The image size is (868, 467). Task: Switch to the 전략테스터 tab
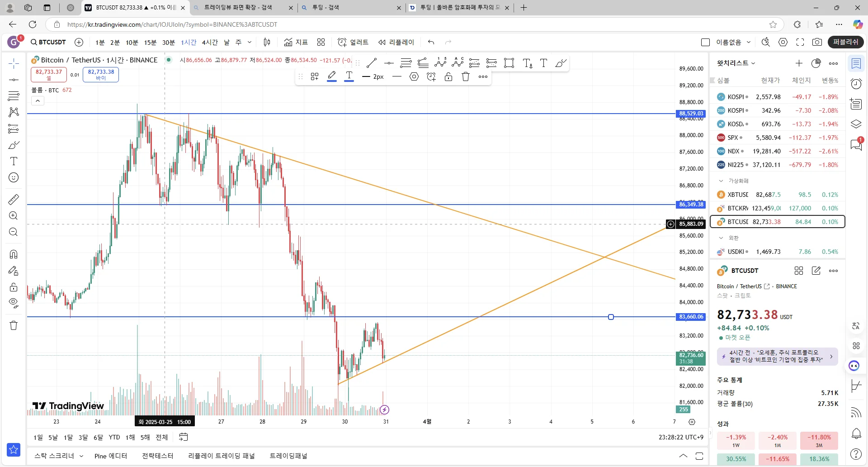157,456
